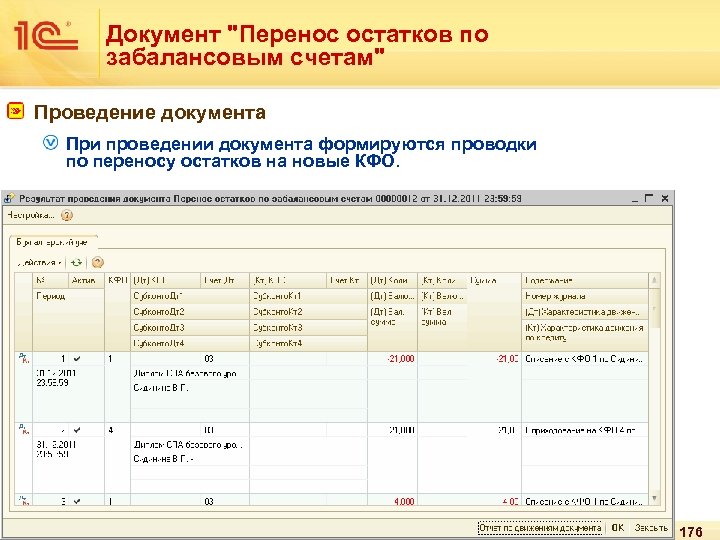Image resolution: width=720 pixels, height=540 pixels.
Task: Click the СубконтоКт2 header cell
Action: (308, 312)
